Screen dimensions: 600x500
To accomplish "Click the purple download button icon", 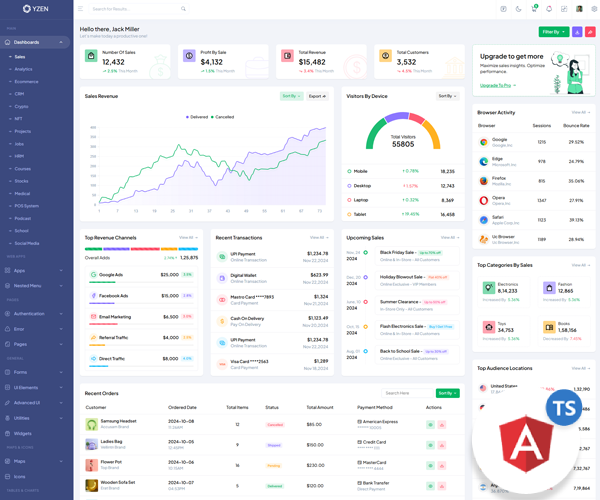I will [x=577, y=32].
